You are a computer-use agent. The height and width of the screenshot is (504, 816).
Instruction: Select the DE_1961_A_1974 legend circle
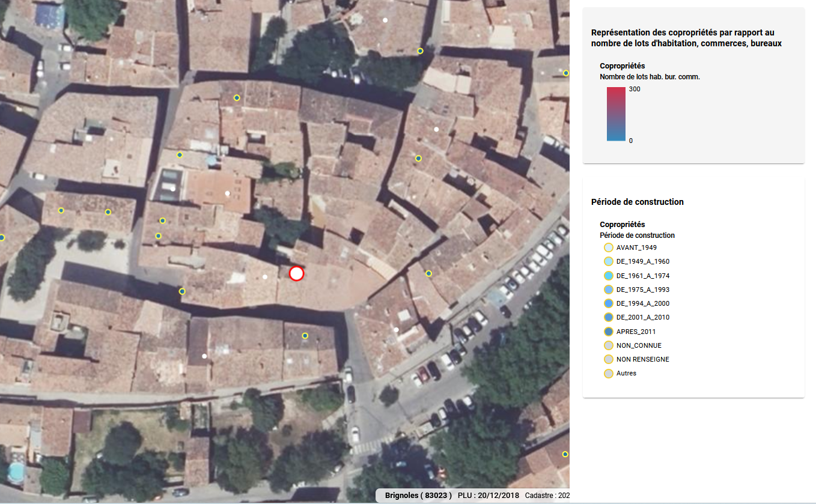(x=608, y=276)
